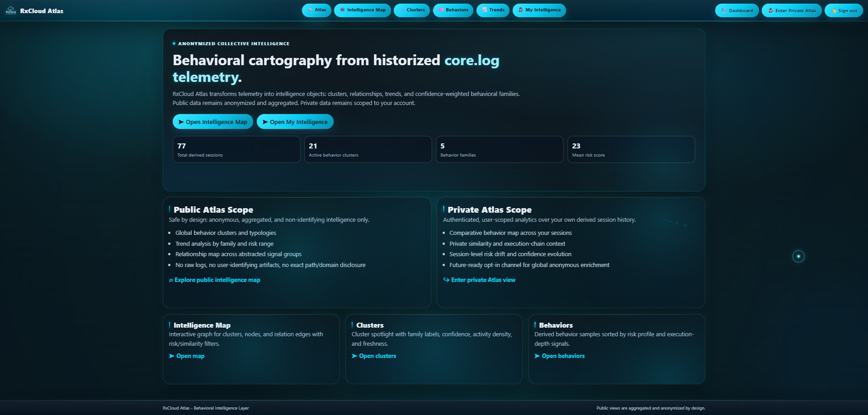The height and width of the screenshot is (415, 868).
Task: Select the Trends nav tab
Action: [x=493, y=10]
